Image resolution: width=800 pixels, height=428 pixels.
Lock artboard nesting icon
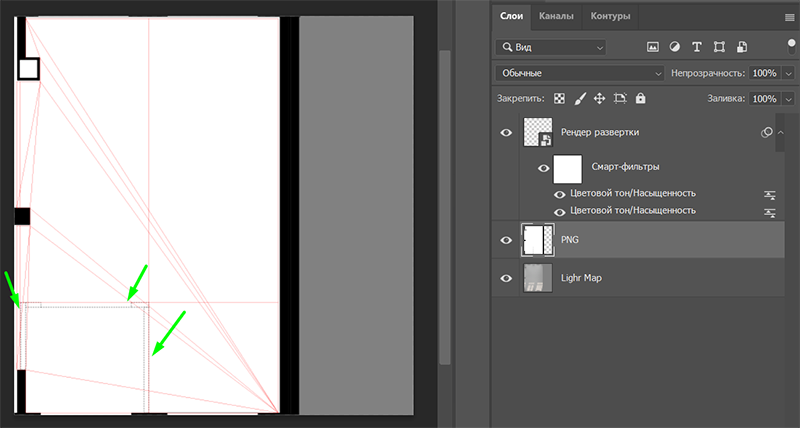coord(620,98)
